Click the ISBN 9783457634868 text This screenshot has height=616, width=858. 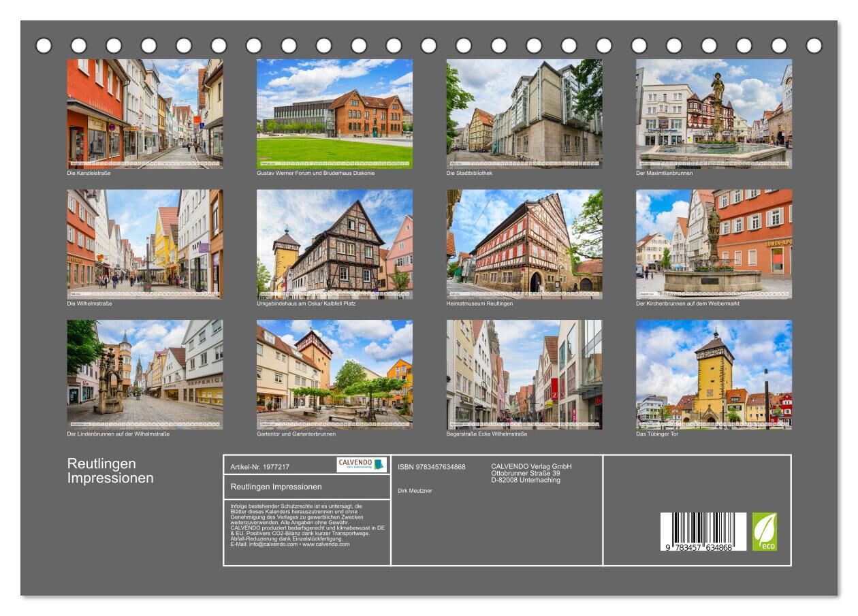(x=432, y=467)
